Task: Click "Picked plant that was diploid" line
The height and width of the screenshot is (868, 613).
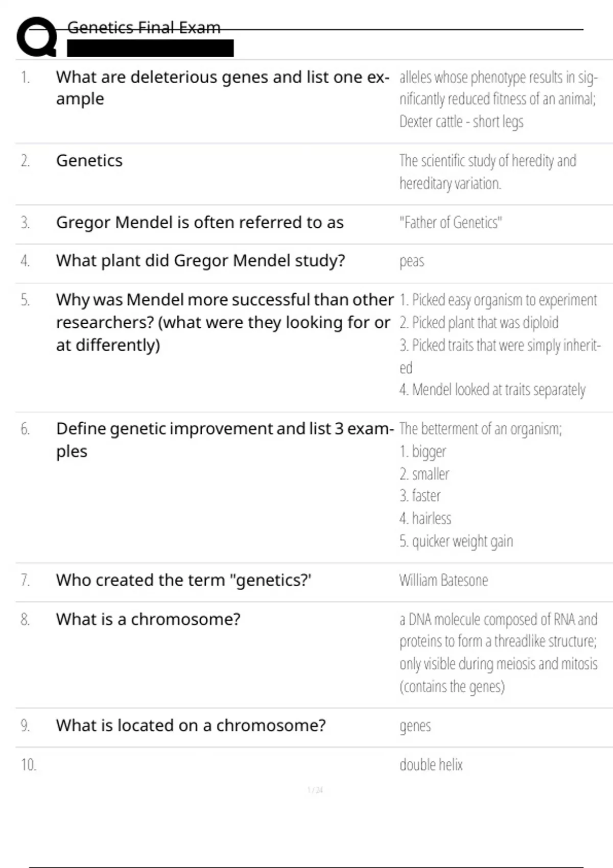Action: [x=479, y=323]
